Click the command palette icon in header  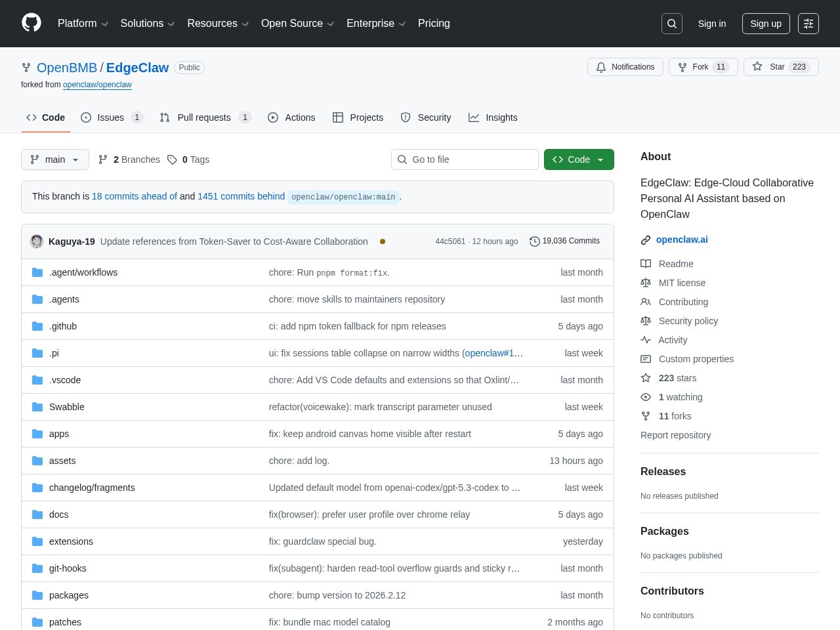(808, 24)
